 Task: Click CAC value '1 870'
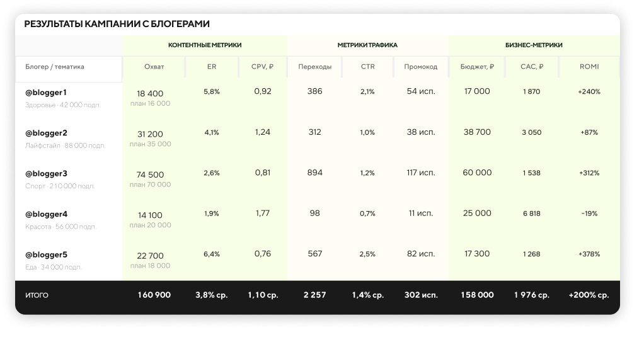pyautogui.click(x=531, y=92)
